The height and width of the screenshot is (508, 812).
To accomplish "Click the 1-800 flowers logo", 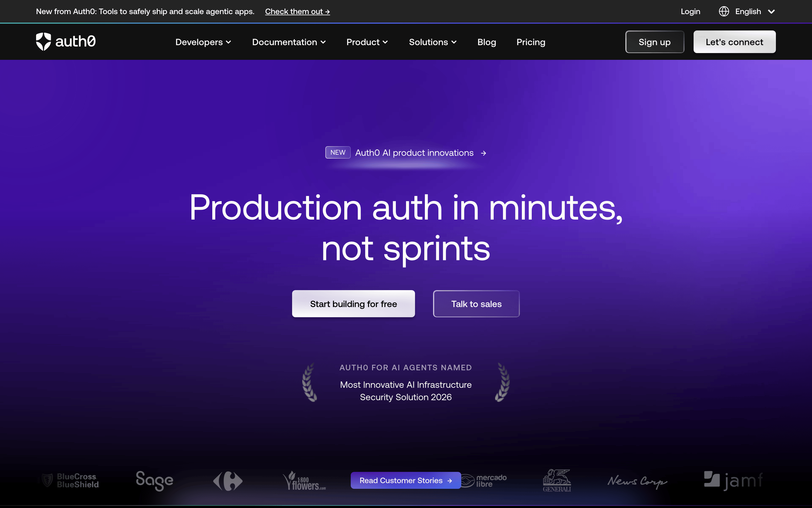I will (304, 481).
